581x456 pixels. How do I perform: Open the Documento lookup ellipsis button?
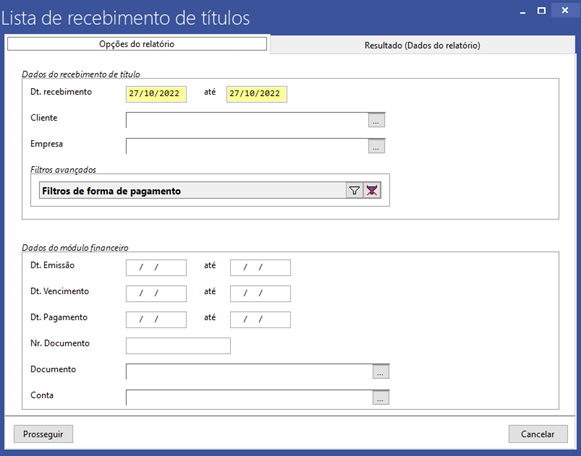click(x=381, y=372)
